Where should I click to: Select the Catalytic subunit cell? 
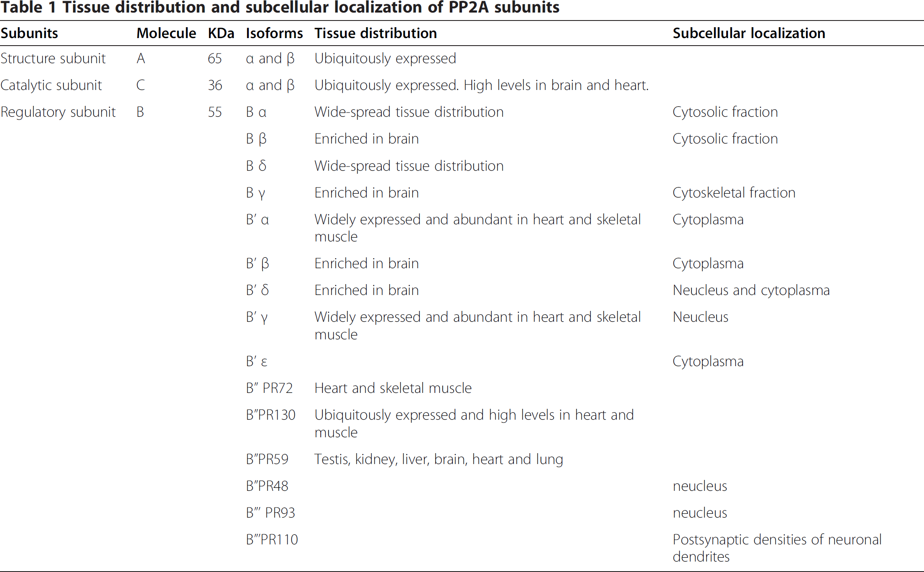(x=51, y=85)
